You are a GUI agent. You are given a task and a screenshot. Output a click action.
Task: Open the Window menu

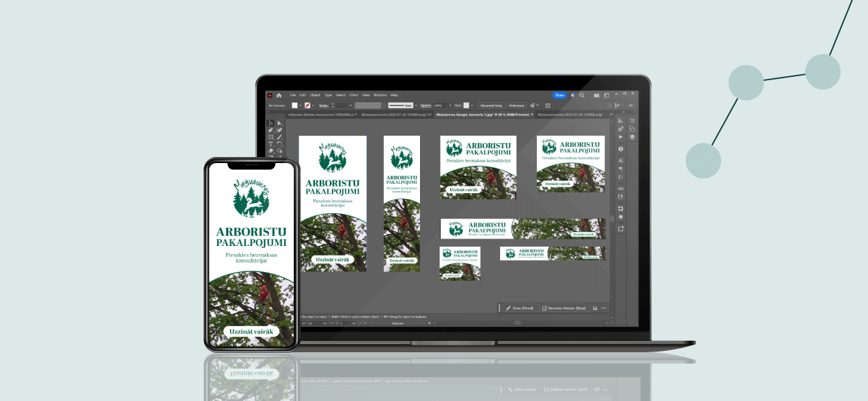(380, 95)
